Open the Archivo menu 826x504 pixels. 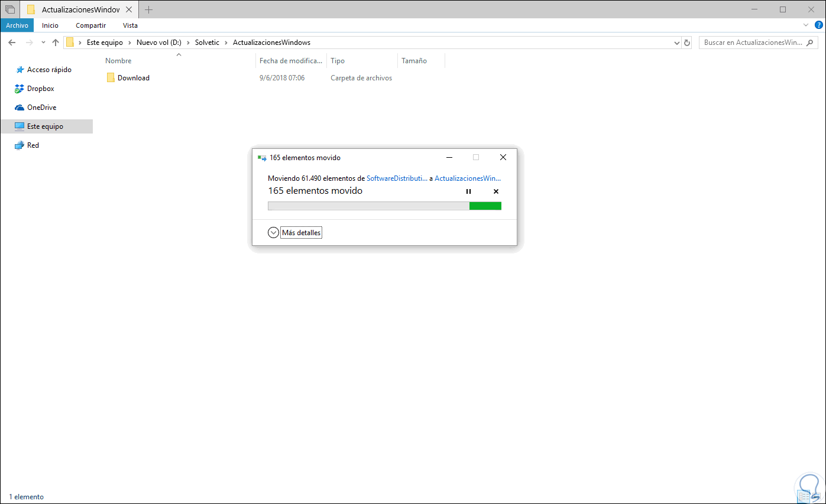pyautogui.click(x=17, y=25)
